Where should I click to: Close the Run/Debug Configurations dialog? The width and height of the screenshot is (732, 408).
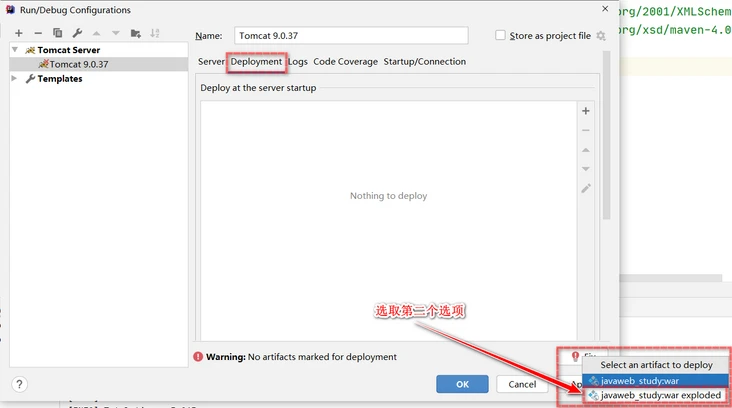pyautogui.click(x=605, y=9)
